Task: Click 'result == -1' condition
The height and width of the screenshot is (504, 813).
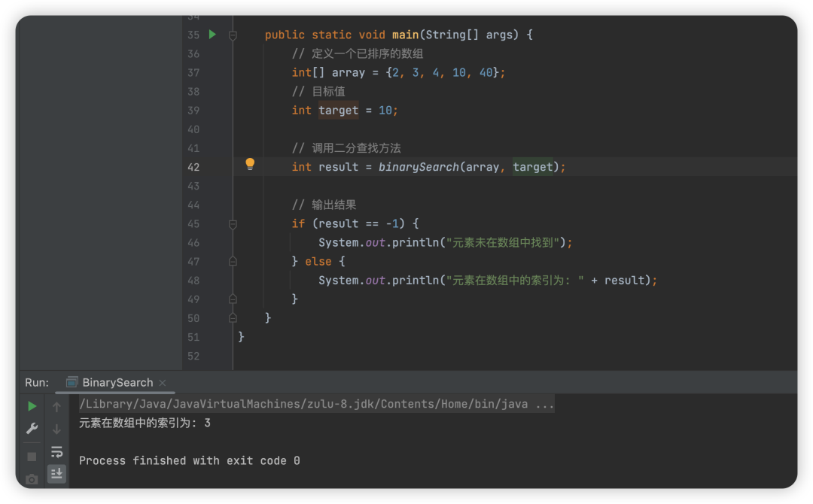Action: click(358, 223)
